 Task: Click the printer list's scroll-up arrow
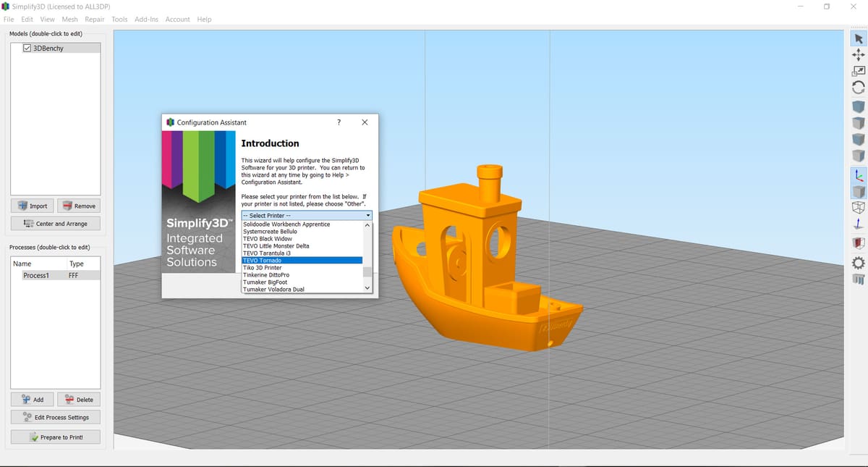click(367, 225)
